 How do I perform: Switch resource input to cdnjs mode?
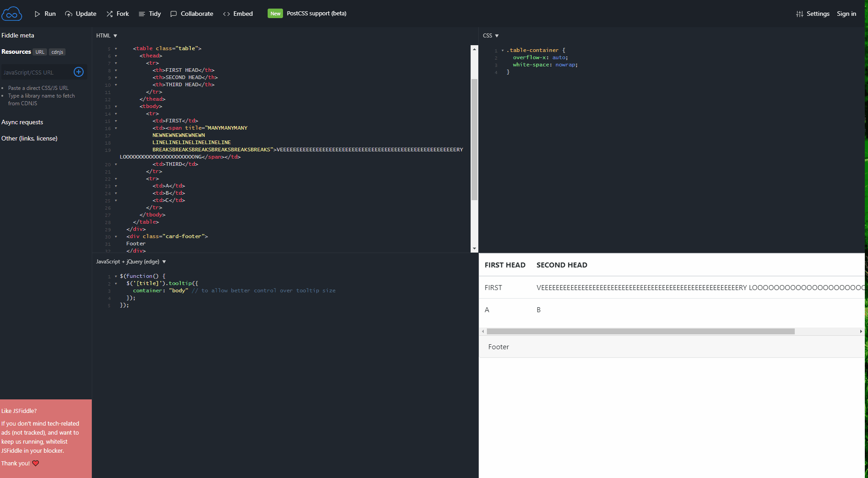coord(57,52)
